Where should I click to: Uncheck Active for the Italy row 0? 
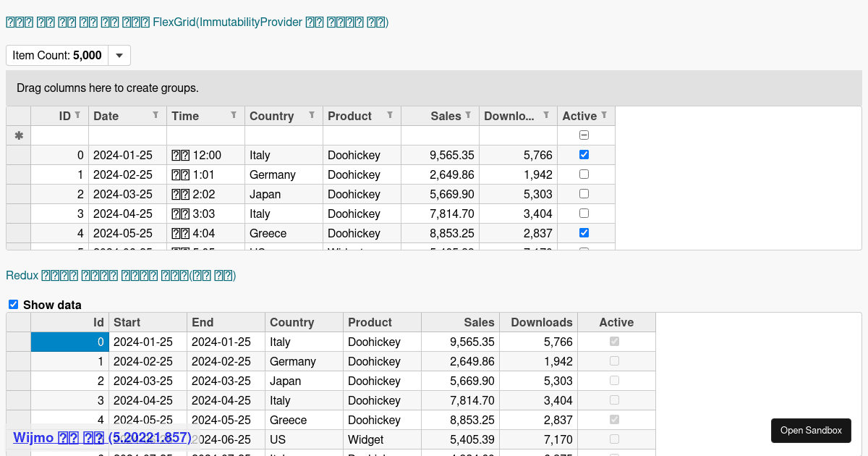(x=584, y=154)
